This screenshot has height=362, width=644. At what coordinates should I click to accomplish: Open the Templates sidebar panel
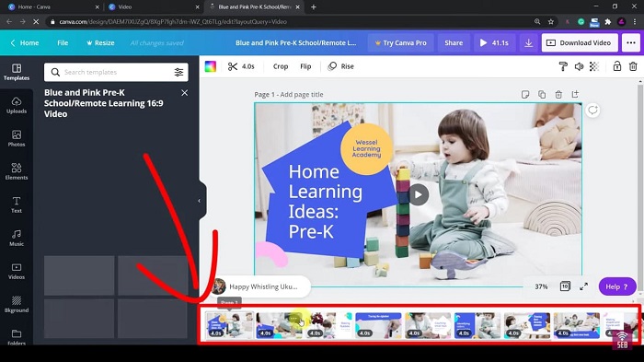17,72
